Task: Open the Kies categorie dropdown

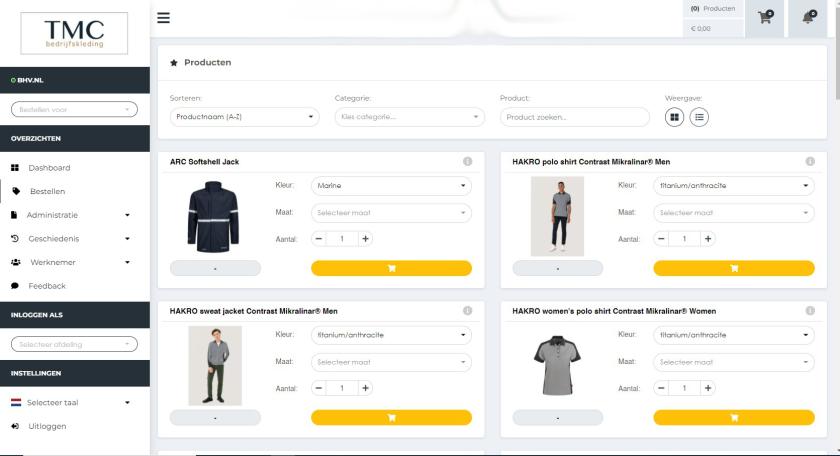Action: tap(410, 117)
